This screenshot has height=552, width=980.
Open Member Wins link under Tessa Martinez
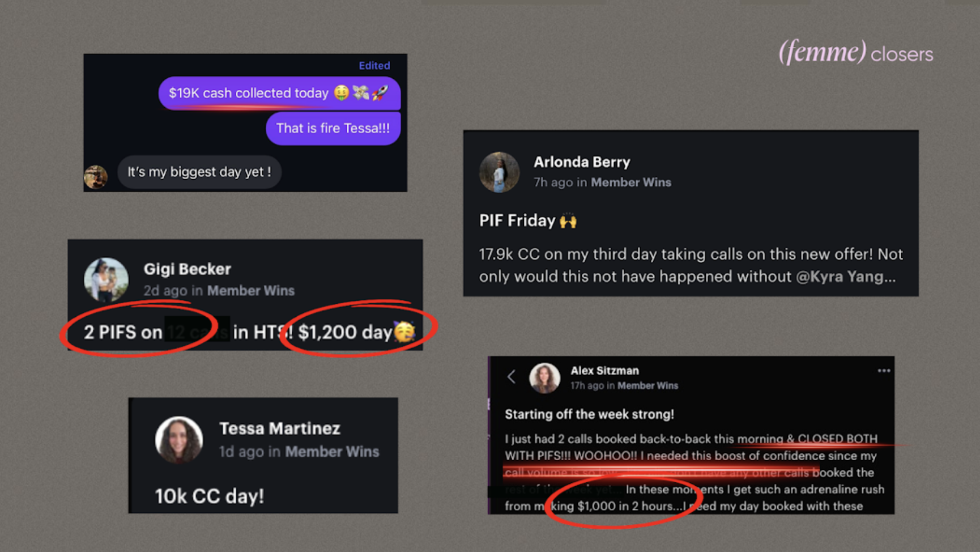[332, 451]
